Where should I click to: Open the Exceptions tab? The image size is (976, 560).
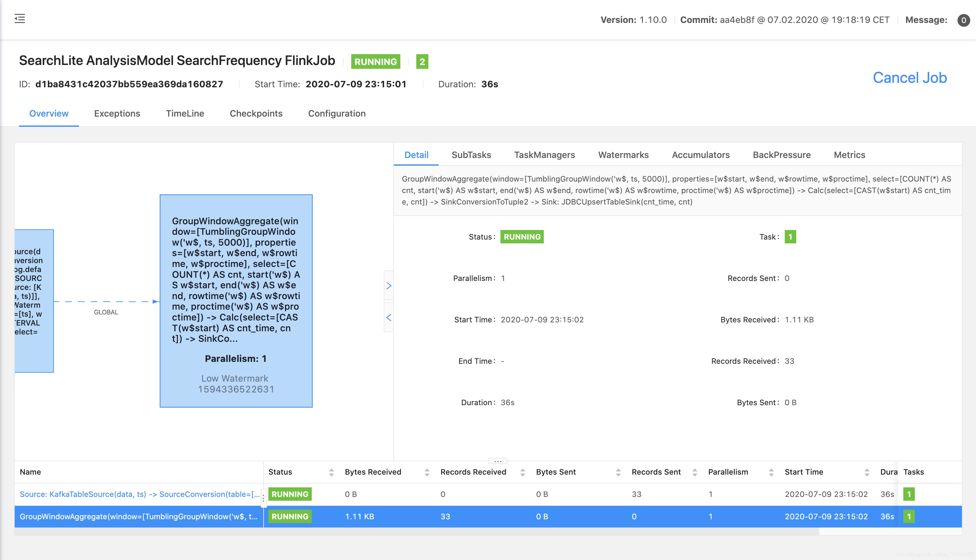click(117, 113)
